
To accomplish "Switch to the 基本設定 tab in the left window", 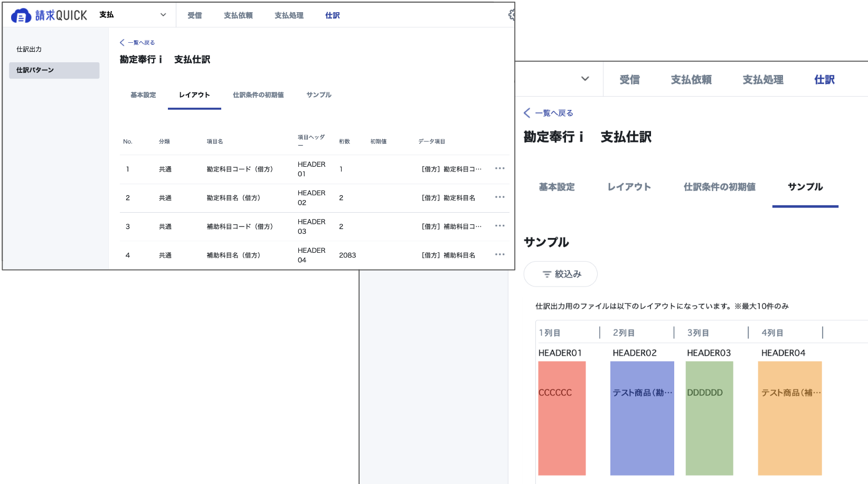I will tap(143, 95).
